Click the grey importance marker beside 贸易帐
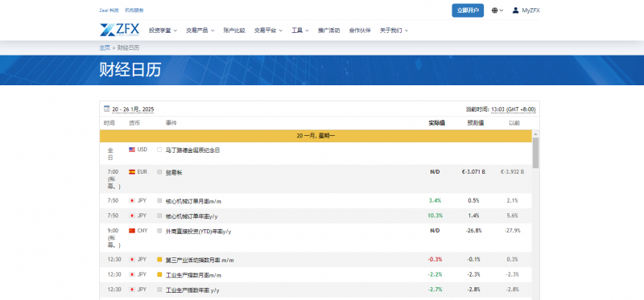Viewport: 644px width, 300px height. coord(159,172)
